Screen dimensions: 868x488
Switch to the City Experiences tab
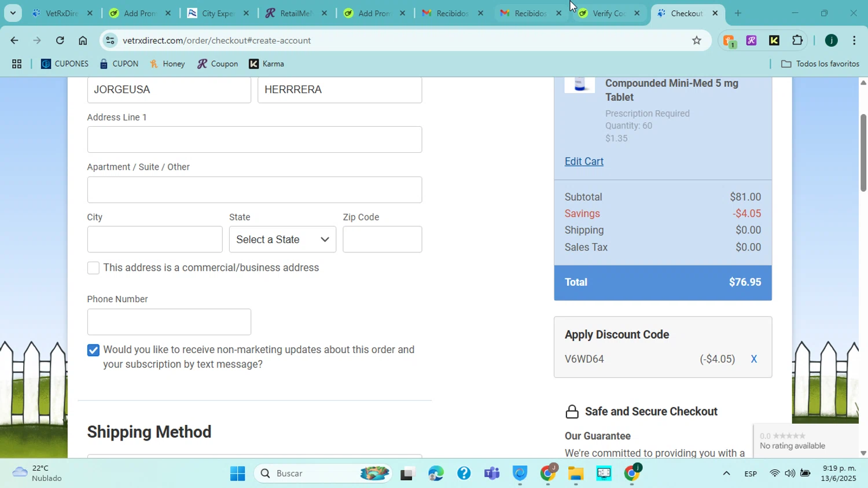coord(219,13)
